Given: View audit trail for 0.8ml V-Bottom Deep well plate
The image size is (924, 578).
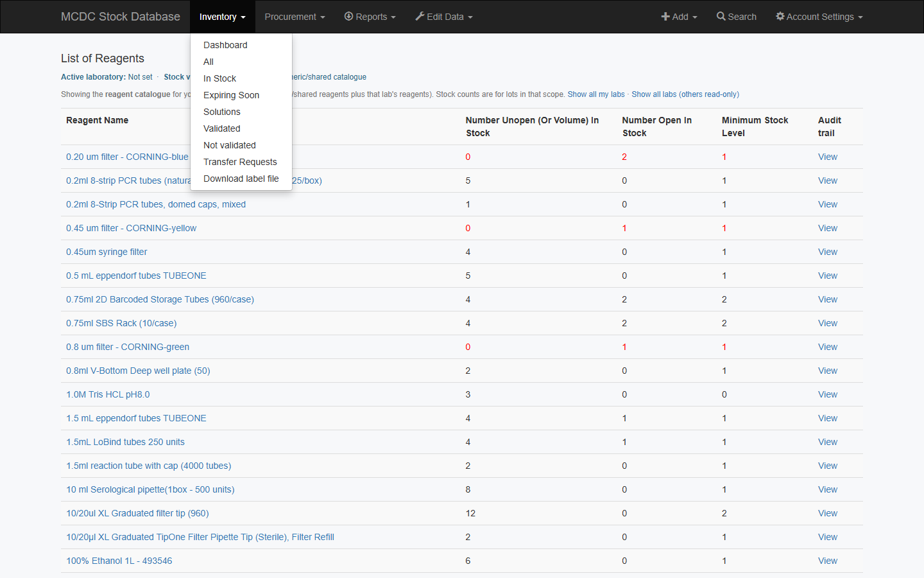Looking at the screenshot, I should [x=828, y=371].
